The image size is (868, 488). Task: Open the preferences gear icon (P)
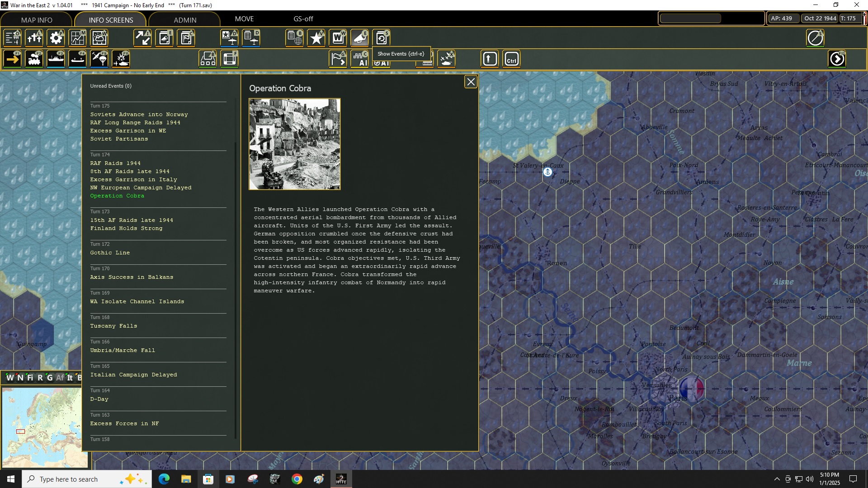point(56,38)
